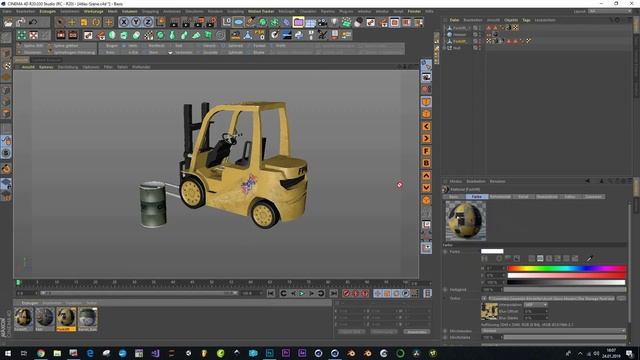
Task: Click the B view button beside viewport
Action: (x=426, y=163)
